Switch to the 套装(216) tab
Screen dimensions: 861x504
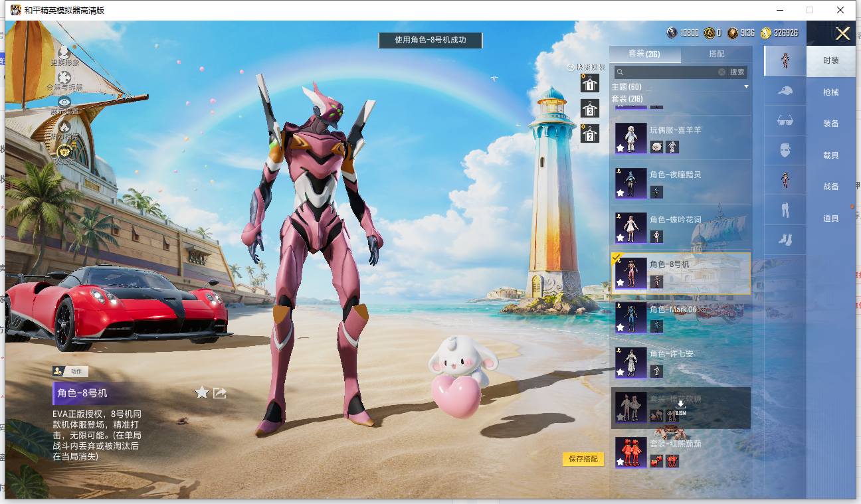(644, 54)
